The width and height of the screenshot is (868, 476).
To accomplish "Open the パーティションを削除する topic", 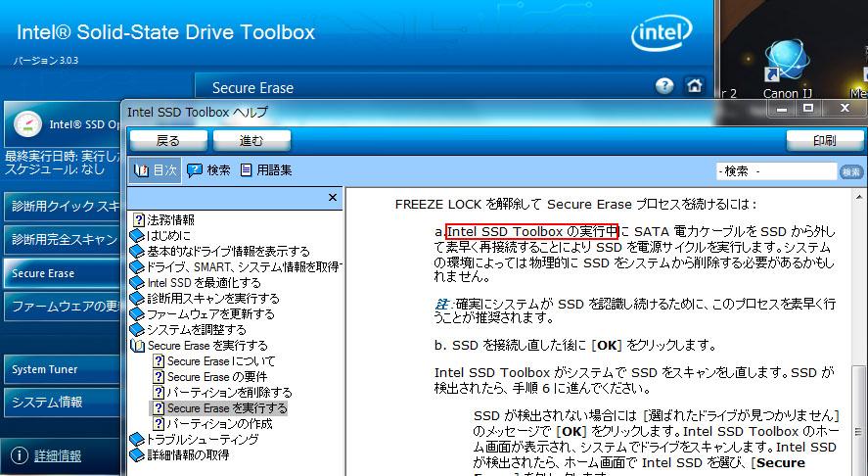I will (x=229, y=393).
